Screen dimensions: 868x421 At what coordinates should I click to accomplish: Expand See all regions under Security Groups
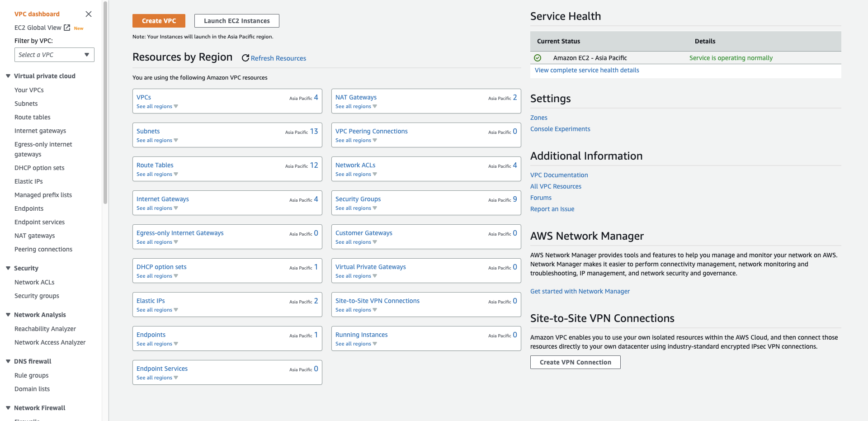(356, 208)
